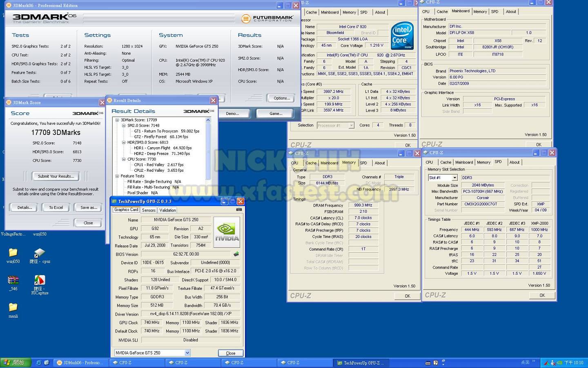
Task: Click OK in the CPU-Z SPD window
Action: click(542, 295)
